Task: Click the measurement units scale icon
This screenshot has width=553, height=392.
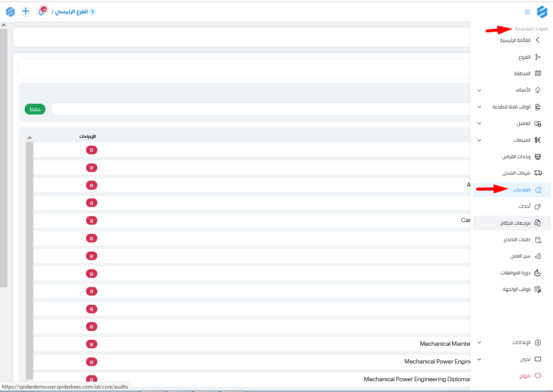Action: click(538, 156)
